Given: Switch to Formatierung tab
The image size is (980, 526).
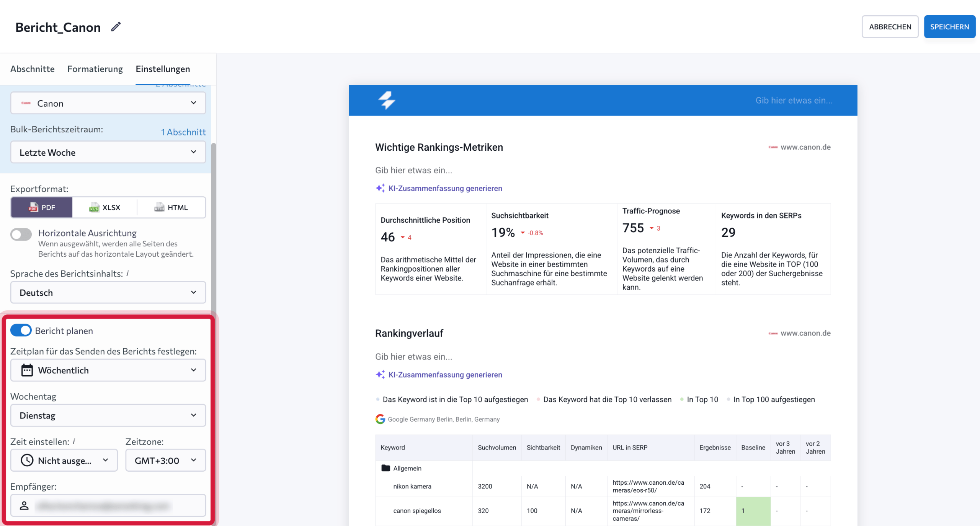Looking at the screenshot, I should pos(95,69).
